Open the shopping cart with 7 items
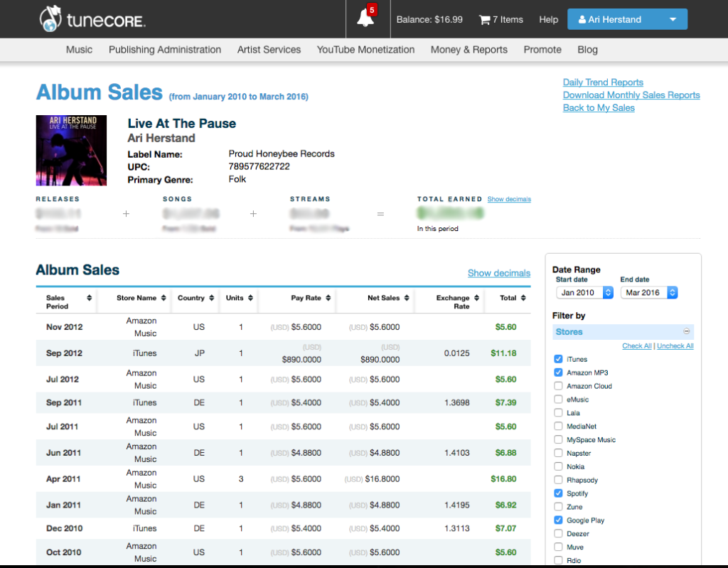Screen dimensions: 728x568 tap(501, 19)
